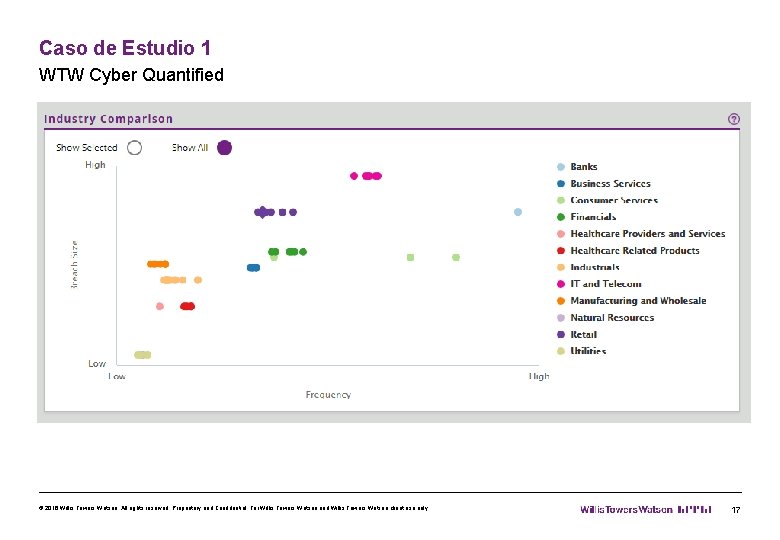Click the Show All label
780x540 pixels.
190,148
